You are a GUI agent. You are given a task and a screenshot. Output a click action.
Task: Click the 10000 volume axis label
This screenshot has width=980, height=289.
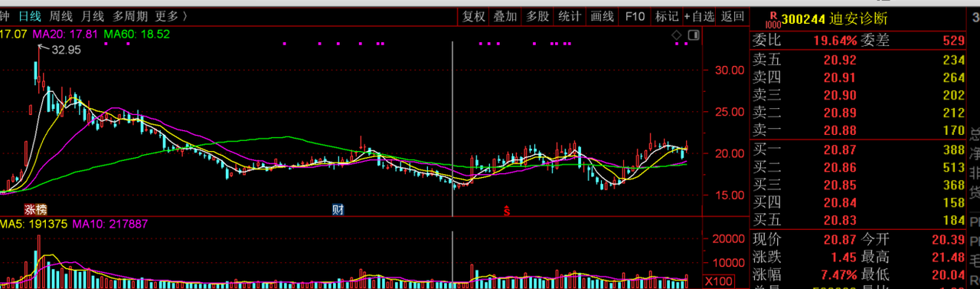point(729,262)
